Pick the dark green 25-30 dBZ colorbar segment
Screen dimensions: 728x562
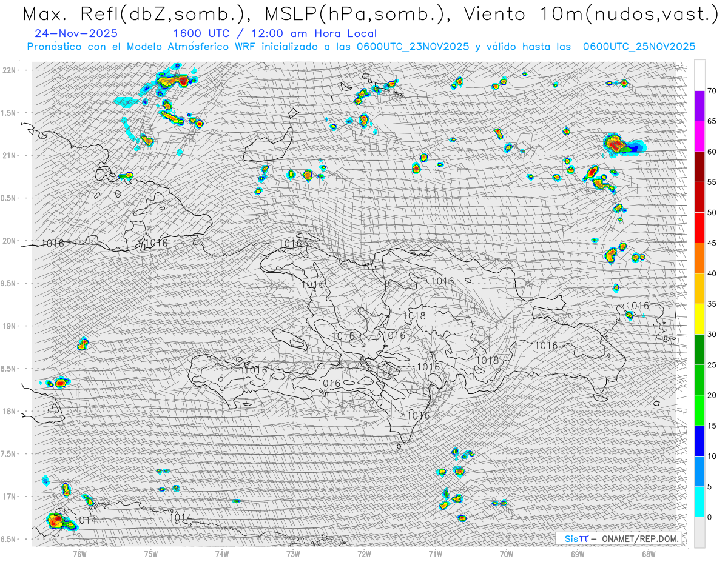(699, 349)
